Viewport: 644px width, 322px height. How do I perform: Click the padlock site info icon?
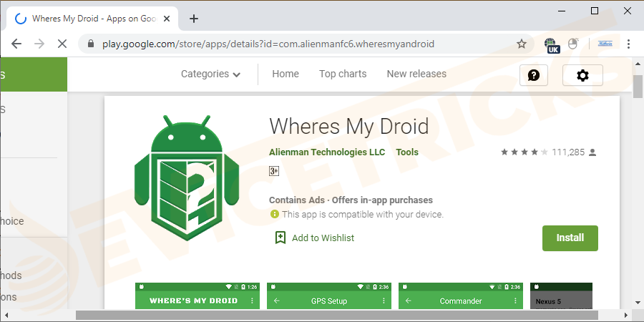[91, 44]
